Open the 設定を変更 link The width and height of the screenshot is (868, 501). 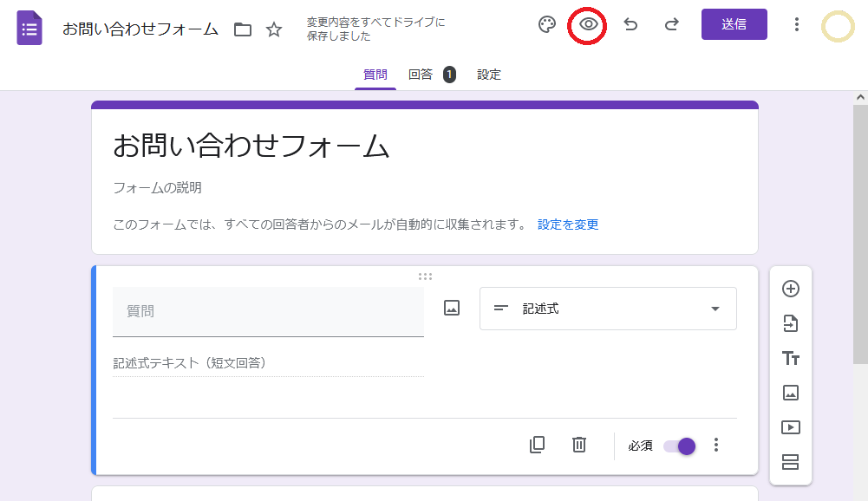pos(568,224)
